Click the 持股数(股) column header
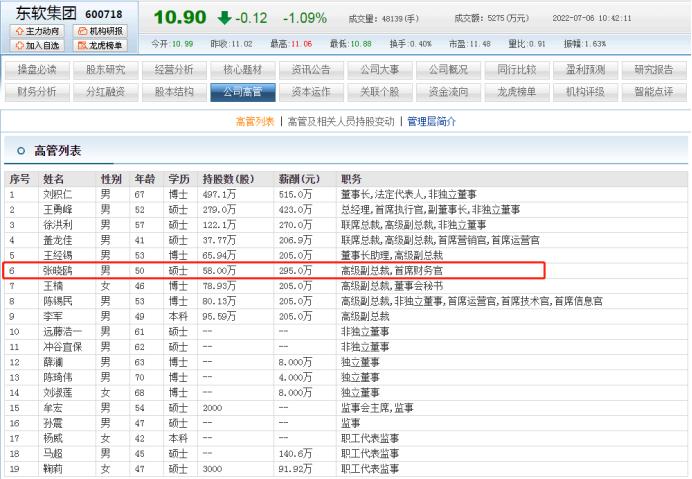This screenshot has height=479, width=692. coord(229,179)
